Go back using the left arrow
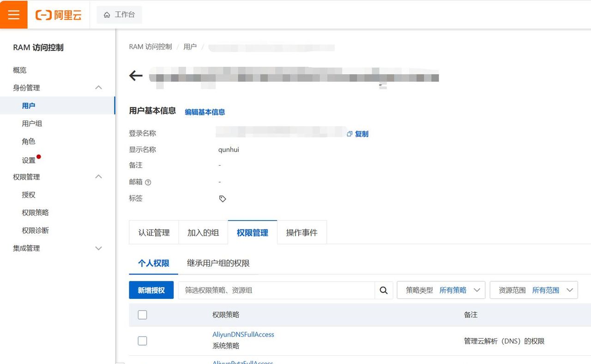Viewport: 591px width, 364px height. pos(136,76)
